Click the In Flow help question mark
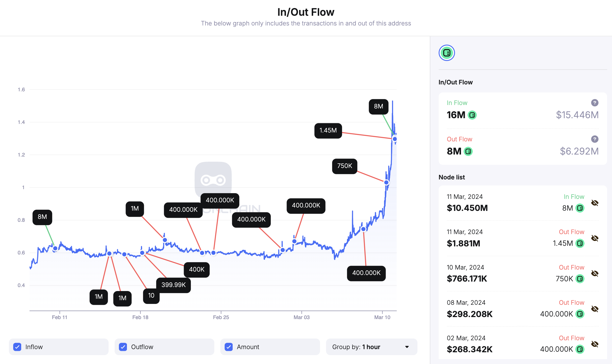 (x=595, y=103)
